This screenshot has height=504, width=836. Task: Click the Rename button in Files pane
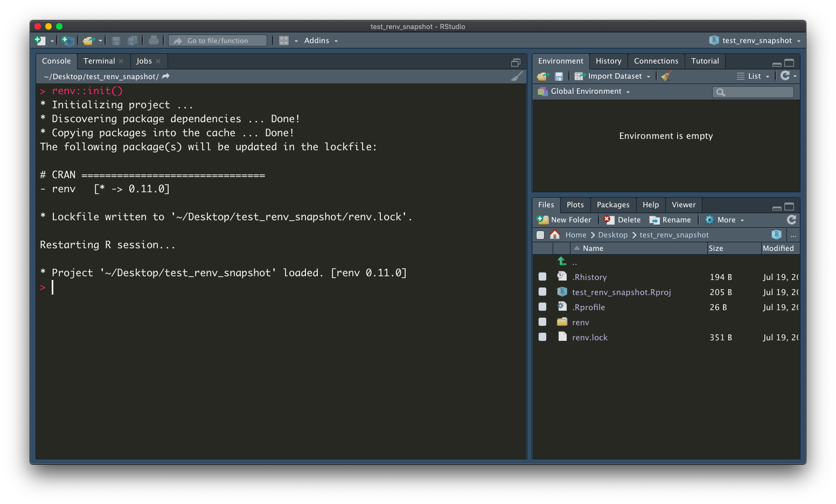coord(670,220)
